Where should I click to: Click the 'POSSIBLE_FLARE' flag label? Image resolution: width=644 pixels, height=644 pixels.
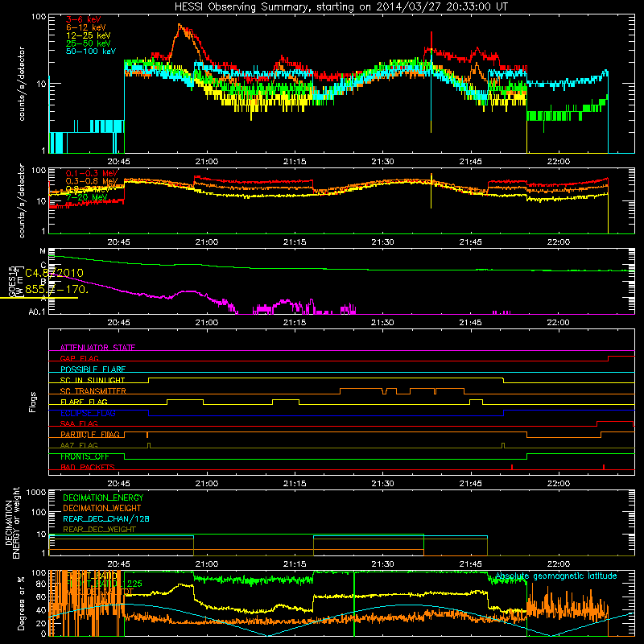[93, 369]
